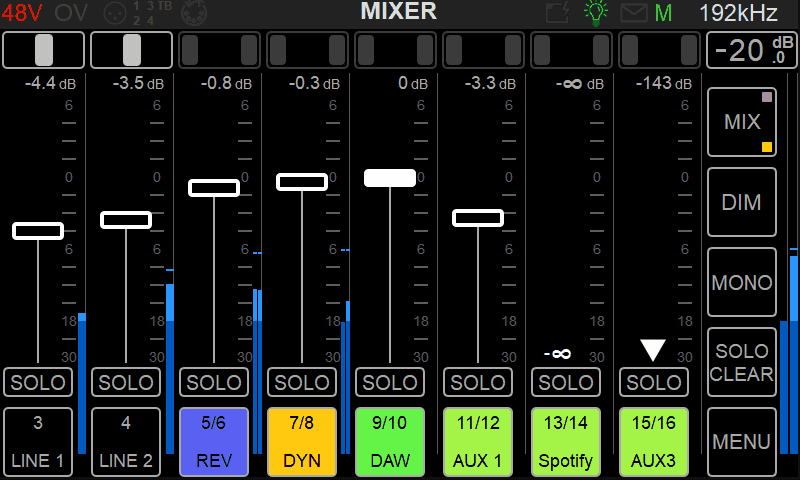This screenshot has height=480, width=800.
Task: Click the XLR connector icon in top bar
Action: tap(113, 13)
